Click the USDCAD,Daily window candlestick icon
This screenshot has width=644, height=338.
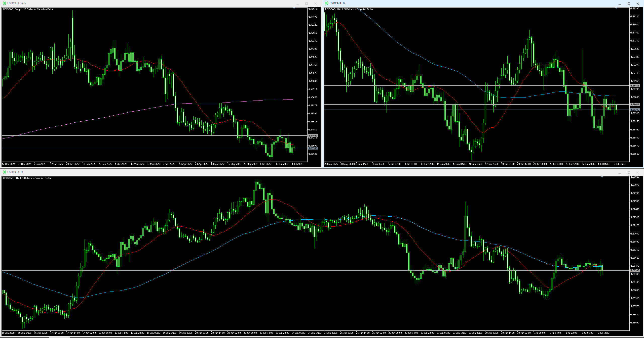tap(4, 3)
